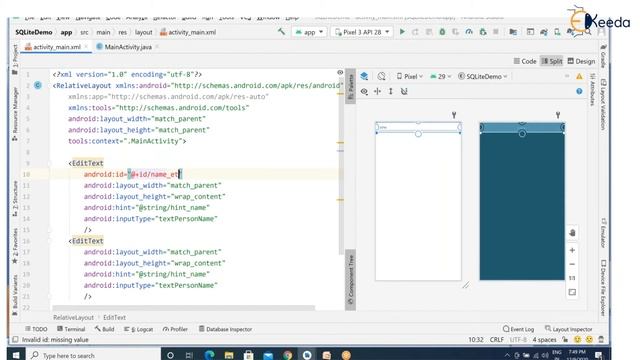Click the Make Project hammer icon

click(x=282, y=31)
